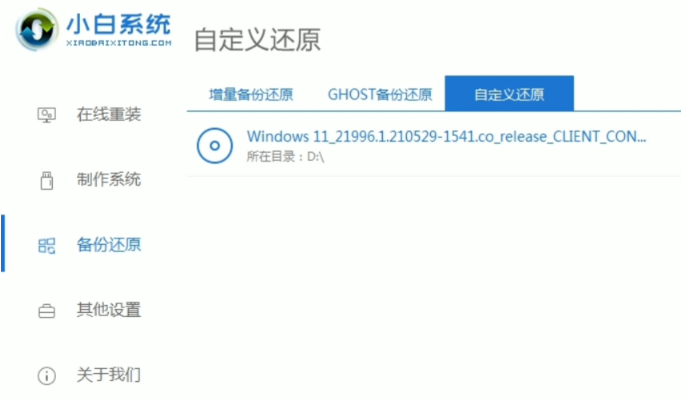
Task: Open the 制作系统 sidebar label
Action: 109,180
